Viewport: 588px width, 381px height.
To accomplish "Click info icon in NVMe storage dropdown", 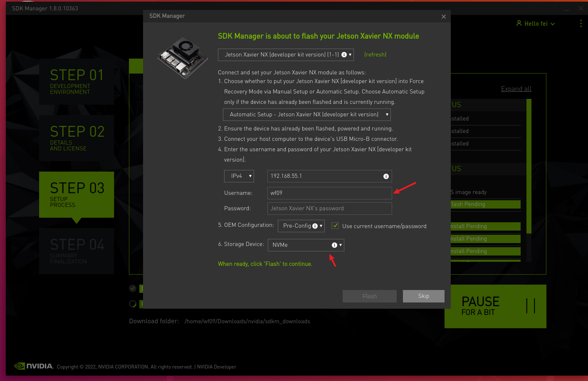I will [334, 245].
